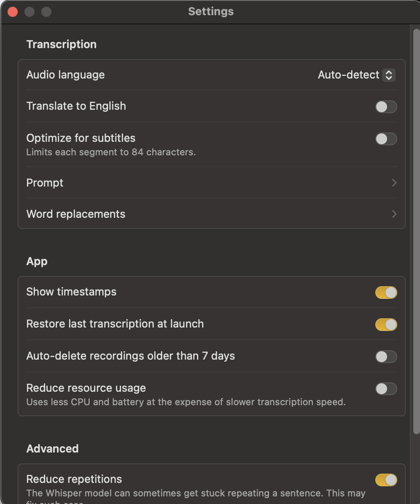Click the chevron arrow in Prompt row
This screenshot has width=420, height=504.
394,183
